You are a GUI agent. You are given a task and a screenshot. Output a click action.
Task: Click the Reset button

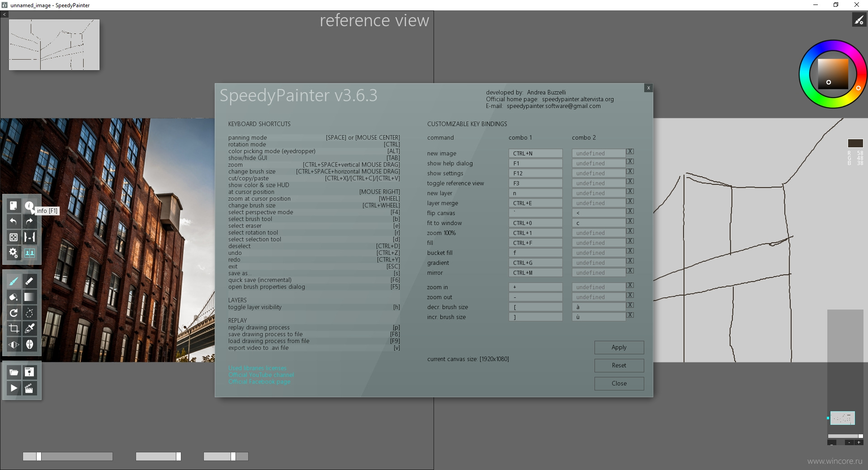(x=619, y=366)
